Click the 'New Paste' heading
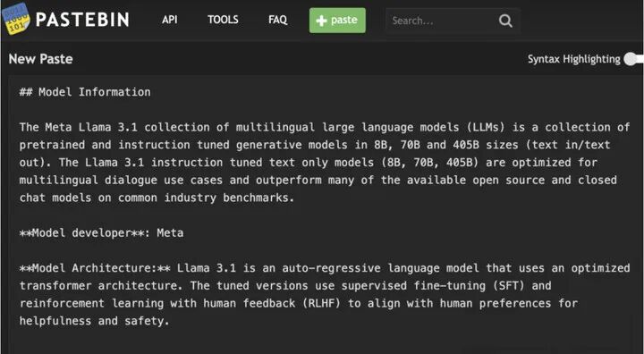This screenshot has width=644, height=354. [40, 59]
